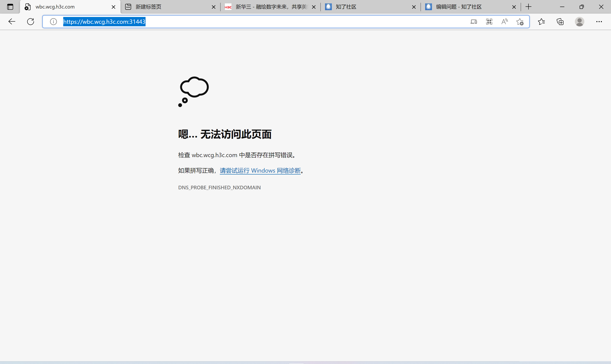Open a new tab with plus button
This screenshot has height=364, width=611.
pos(528,7)
